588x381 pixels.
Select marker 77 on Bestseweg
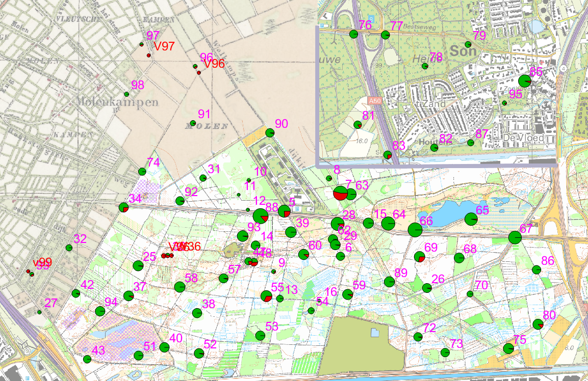point(386,35)
